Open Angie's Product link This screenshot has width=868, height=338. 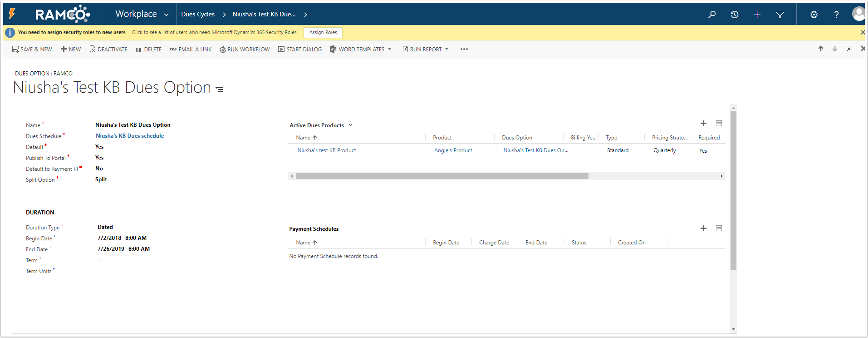(x=453, y=150)
